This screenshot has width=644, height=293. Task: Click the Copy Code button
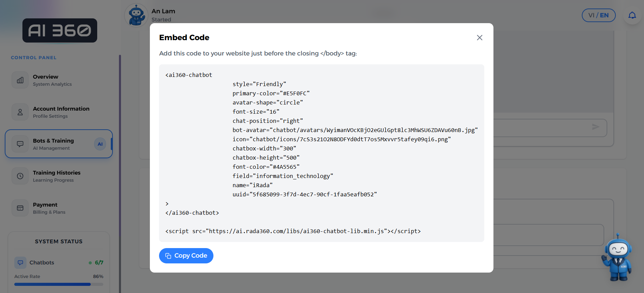[x=186, y=256]
